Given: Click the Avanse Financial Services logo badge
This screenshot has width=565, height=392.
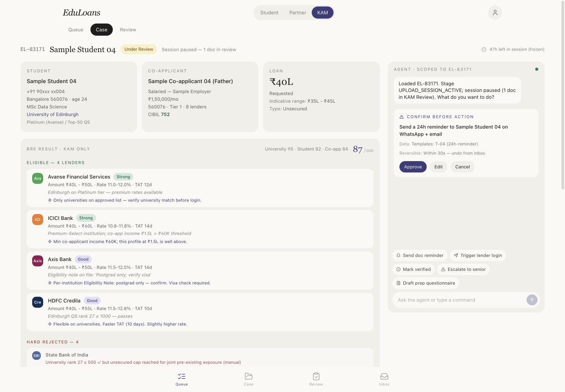Looking at the screenshot, I should point(38,178).
